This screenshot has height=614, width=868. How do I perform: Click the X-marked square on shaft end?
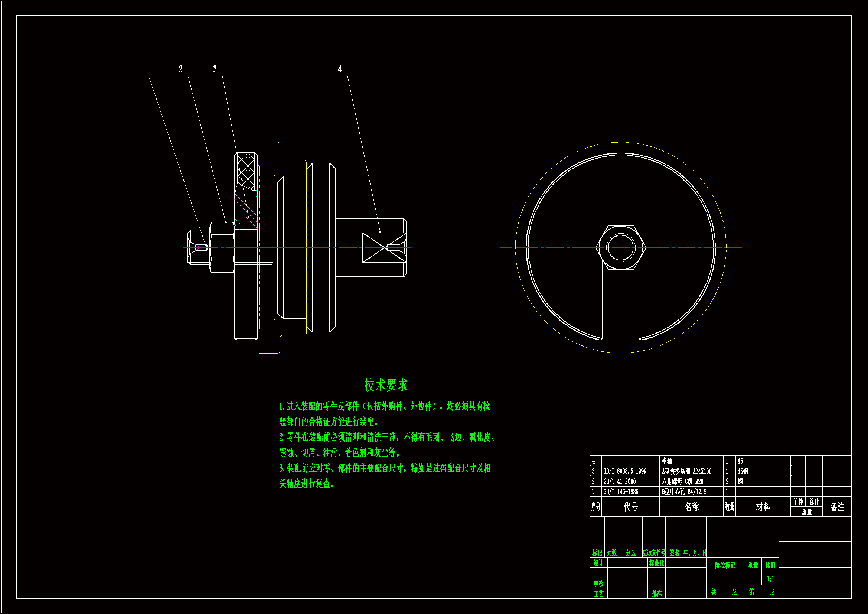pyautogui.click(x=384, y=247)
